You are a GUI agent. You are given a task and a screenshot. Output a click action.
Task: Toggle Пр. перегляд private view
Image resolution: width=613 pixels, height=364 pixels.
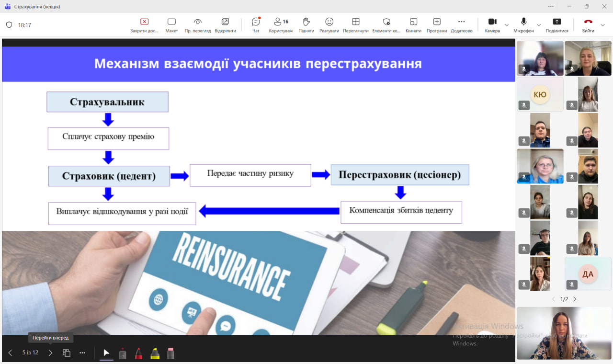(x=198, y=24)
